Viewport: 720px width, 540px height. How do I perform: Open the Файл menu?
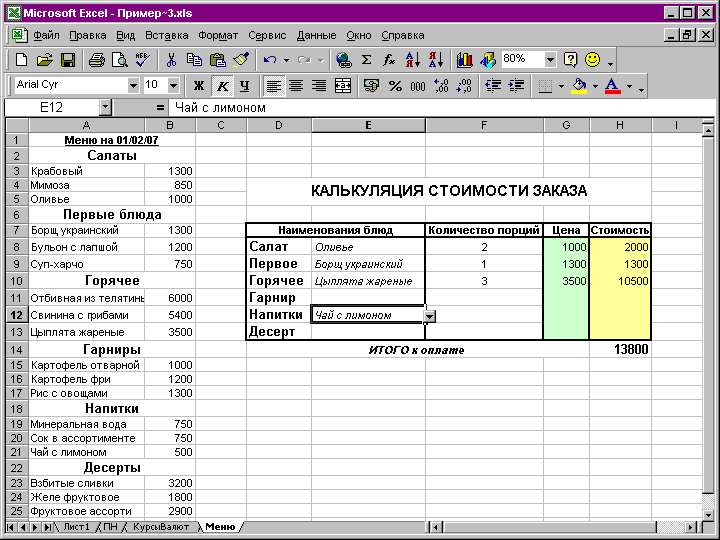(46, 35)
